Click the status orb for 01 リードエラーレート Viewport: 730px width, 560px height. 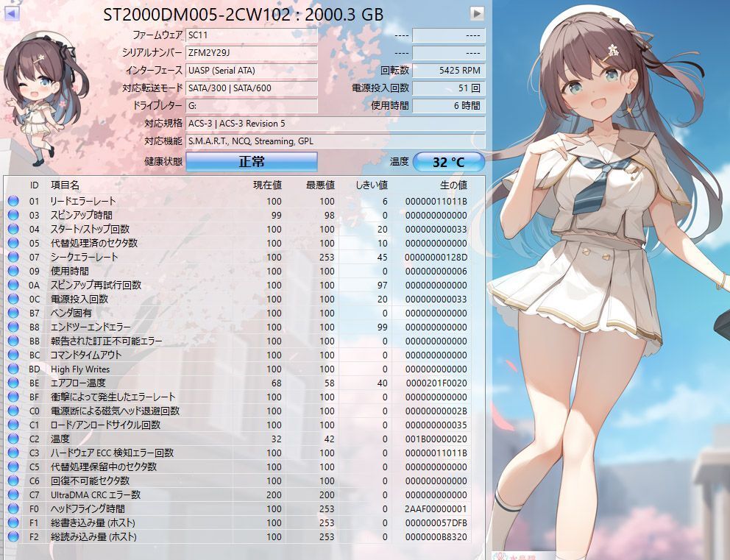click(13, 201)
